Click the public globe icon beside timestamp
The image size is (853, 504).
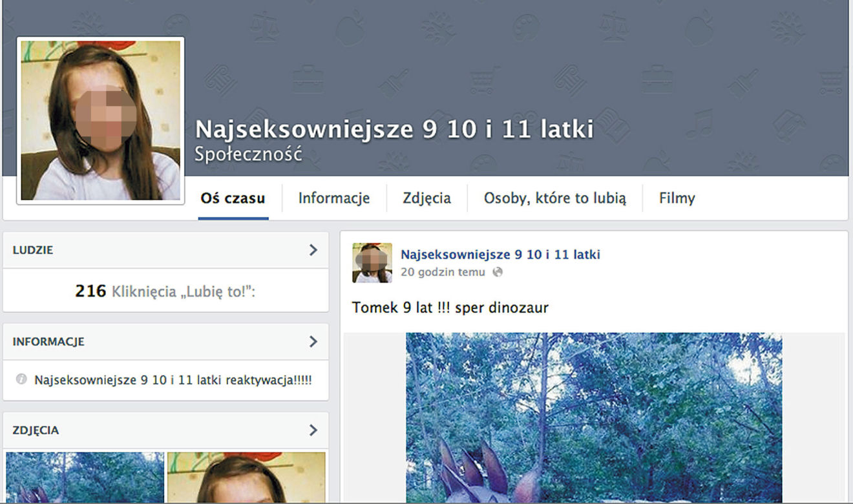pos(498,272)
